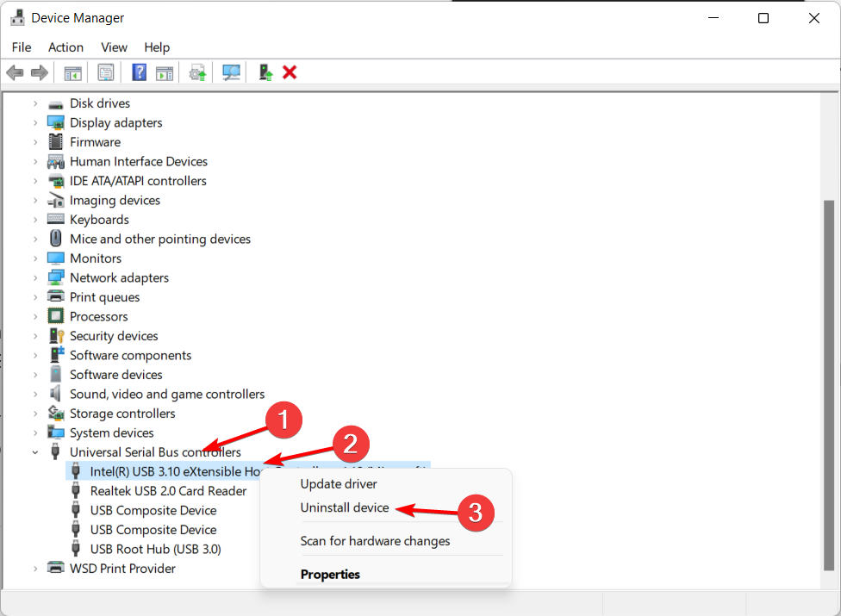Click the Mice and pointing devices icon
This screenshot has height=616, width=841.
56,239
